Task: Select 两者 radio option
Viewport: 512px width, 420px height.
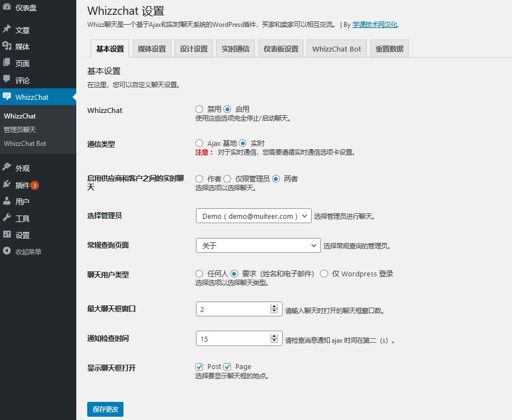Action: pyautogui.click(x=276, y=179)
